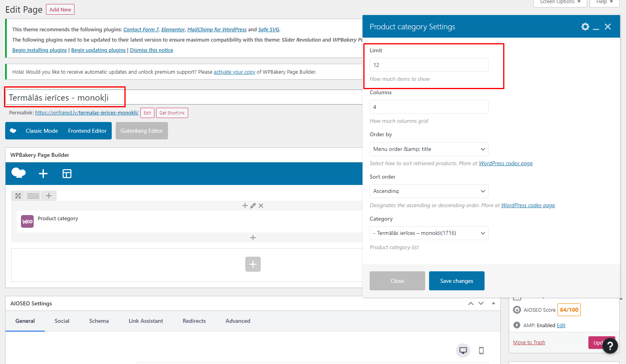Click the Save changes button

[456, 281]
